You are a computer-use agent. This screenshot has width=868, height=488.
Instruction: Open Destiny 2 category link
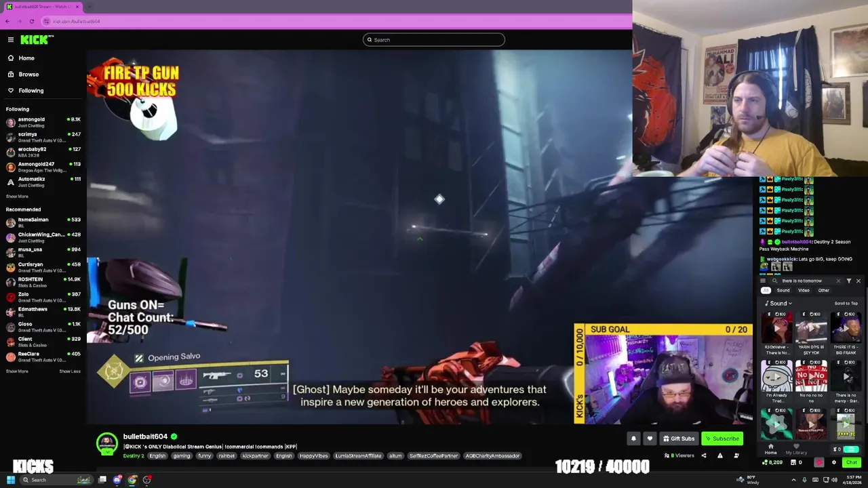click(134, 456)
